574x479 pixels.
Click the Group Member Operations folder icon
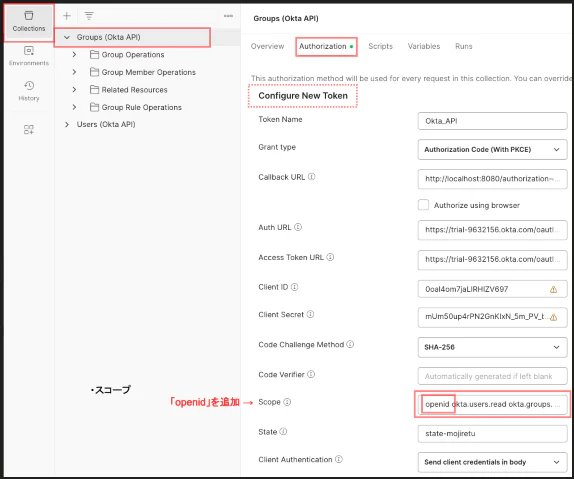pos(94,72)
